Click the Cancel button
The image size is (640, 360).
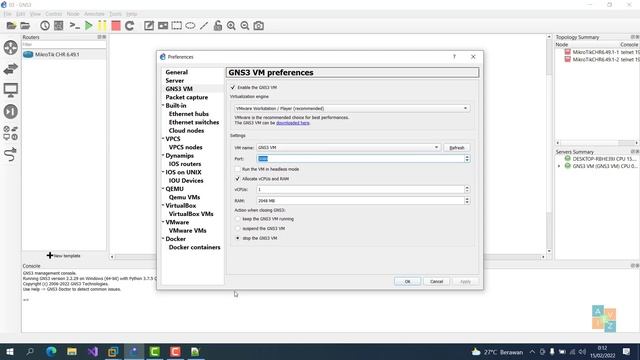click(x=436, y=281)
